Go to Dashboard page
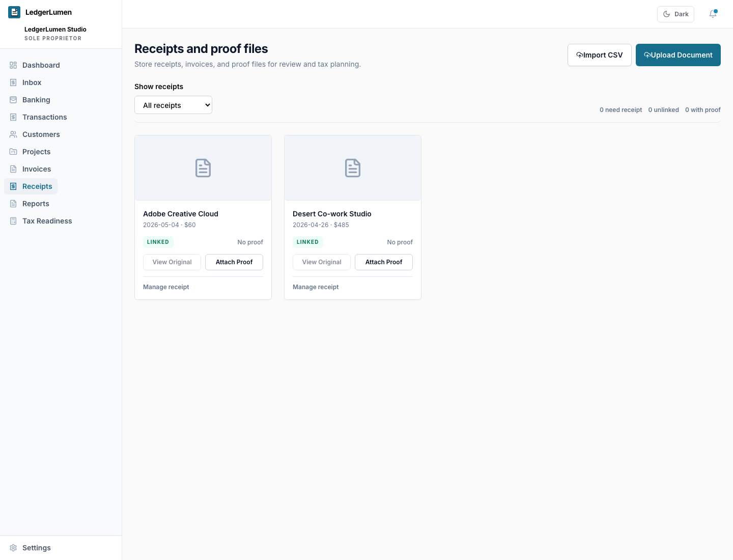The height and width of the screenshot is (560, 733). 35,65
